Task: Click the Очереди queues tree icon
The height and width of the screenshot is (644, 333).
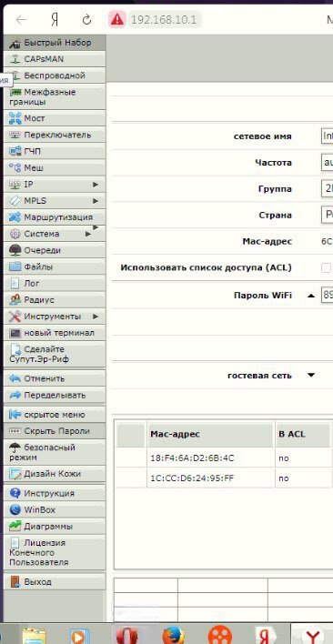Action: point(15,250)
